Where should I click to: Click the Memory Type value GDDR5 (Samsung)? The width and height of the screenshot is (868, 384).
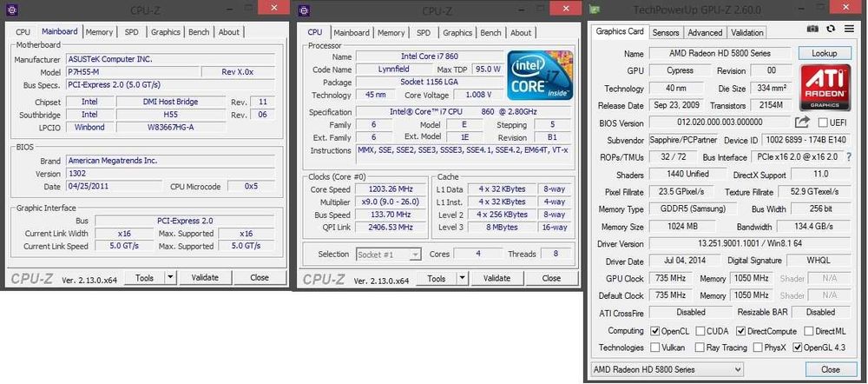click(694, 209)
